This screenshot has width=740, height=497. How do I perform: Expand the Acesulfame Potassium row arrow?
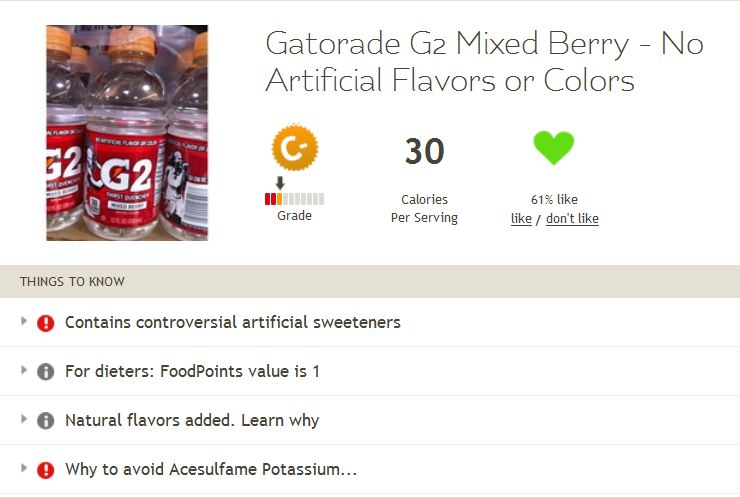(24, 468)
